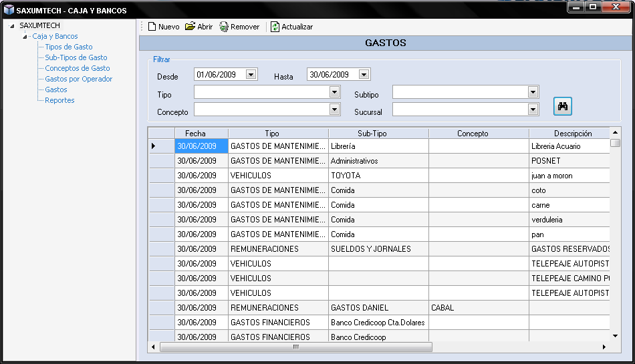This screenshot has width=635, height=364.
Task: Run the filter with the binoculars button
Action: click(x=563, y=106)
